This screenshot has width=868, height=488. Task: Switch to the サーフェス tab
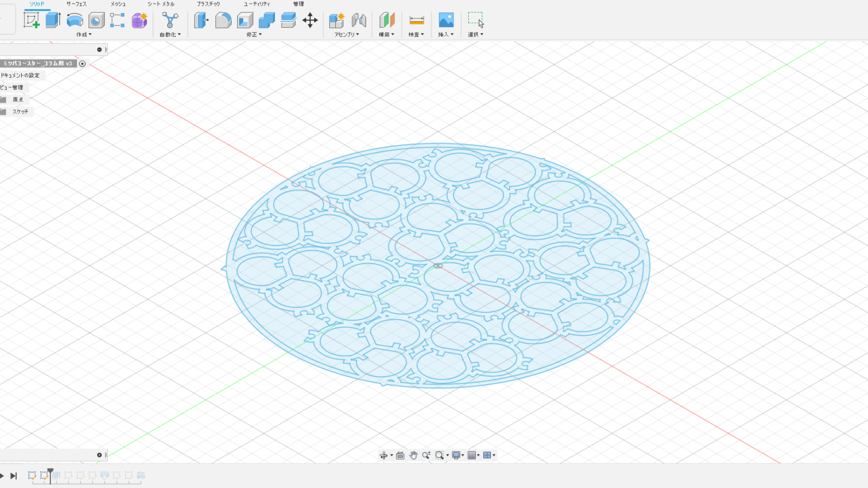(76, 4)
